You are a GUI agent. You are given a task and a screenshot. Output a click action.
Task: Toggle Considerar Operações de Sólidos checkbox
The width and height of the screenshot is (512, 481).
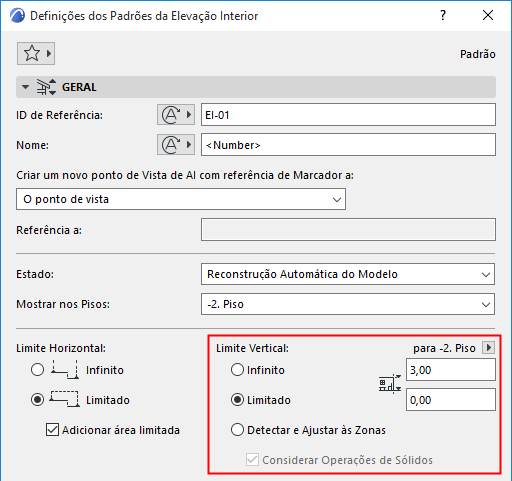[x=252, y=460]
